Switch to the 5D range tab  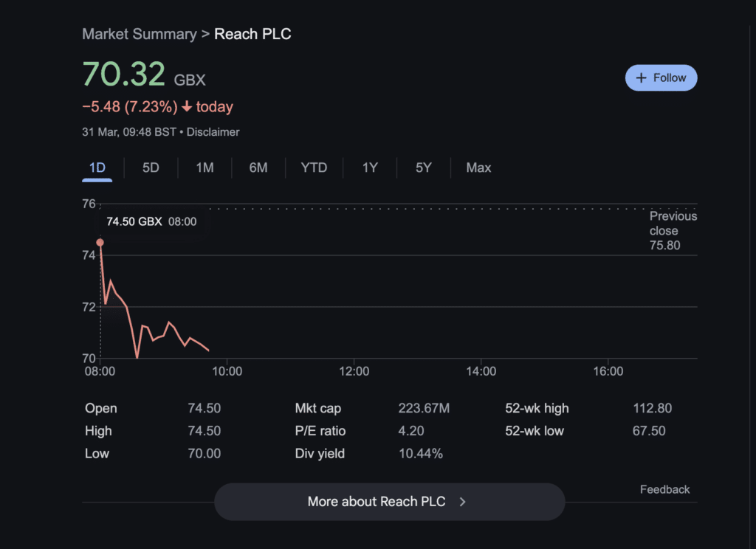(151, 168)
